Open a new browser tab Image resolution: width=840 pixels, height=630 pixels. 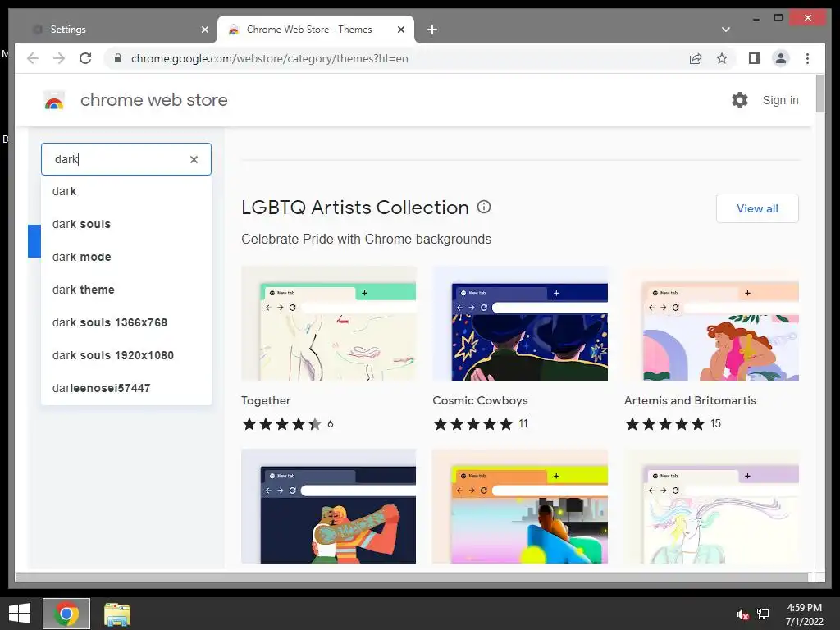(432, 30)
